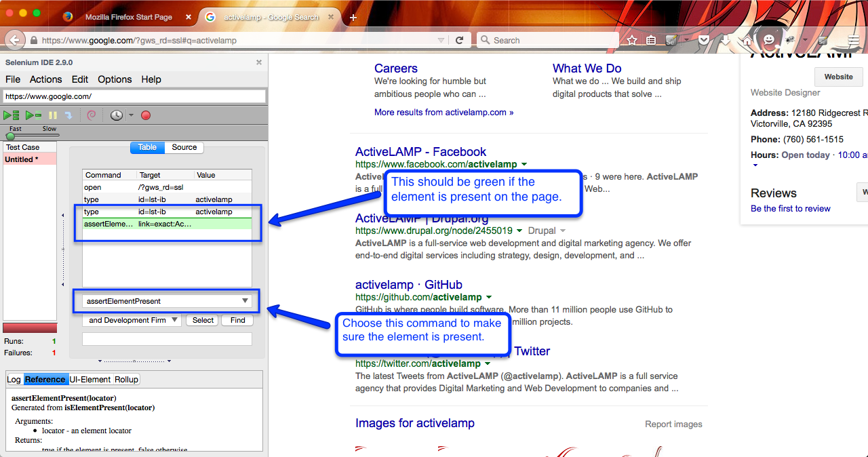Switch to the Log tab

(14, 380)
